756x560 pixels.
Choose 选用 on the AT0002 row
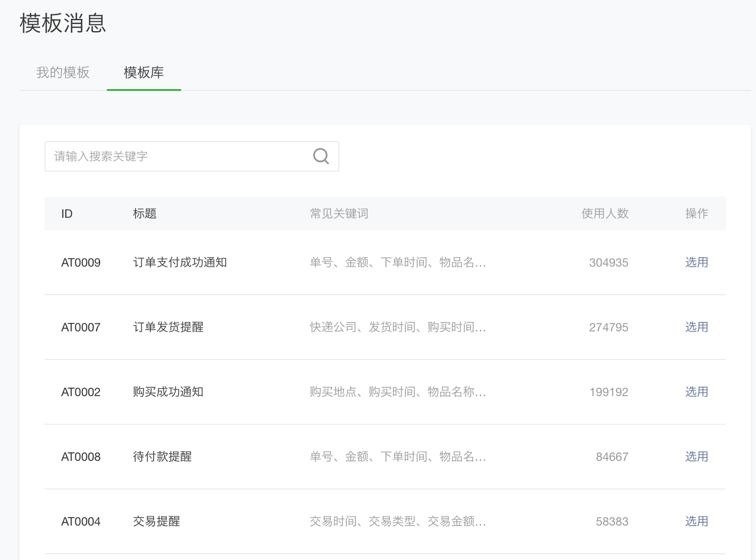696,392
